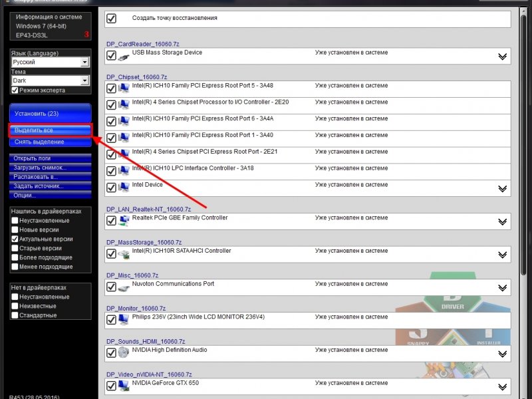Enable Менее подходящие filter

(x=15, y=267)
